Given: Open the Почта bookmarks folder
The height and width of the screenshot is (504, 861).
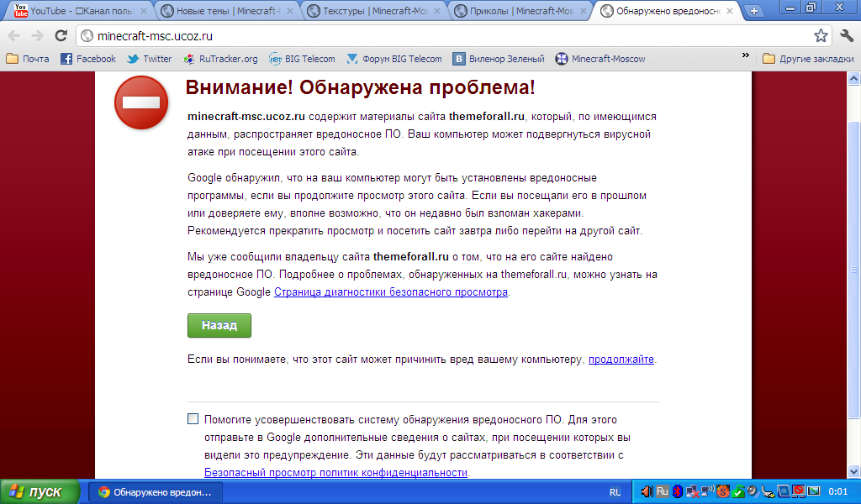Looking at the screenshot, I should [28, 59].
